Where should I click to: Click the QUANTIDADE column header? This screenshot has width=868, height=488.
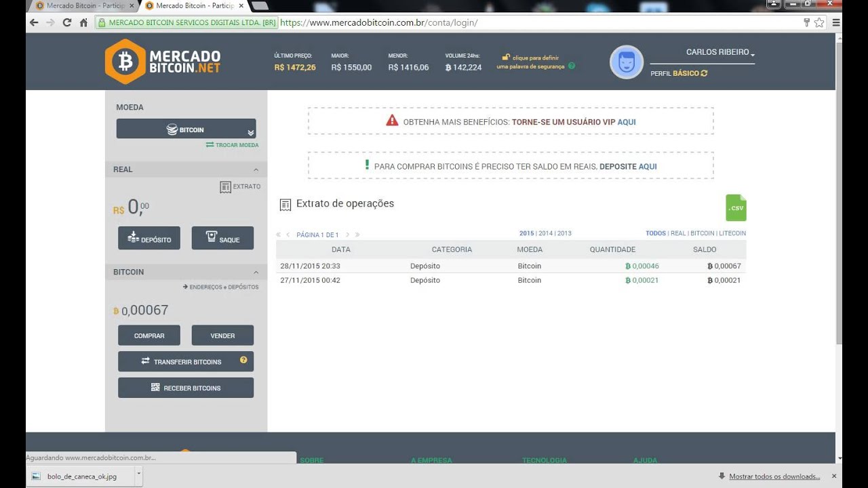pos(612,249)
